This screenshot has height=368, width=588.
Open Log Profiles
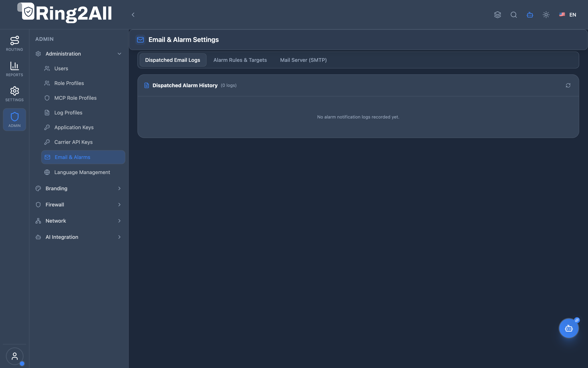(83, 113)
